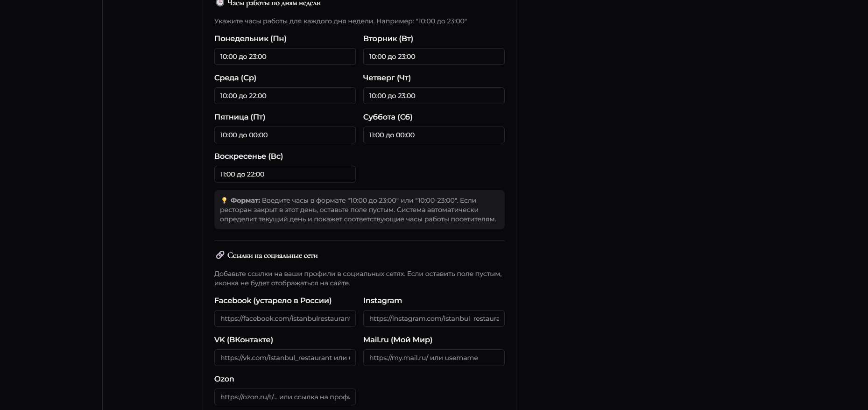The image size is (868, 410).
Task: Select the Tuesday (Вт) hours field
Action: tap(433, 57)
